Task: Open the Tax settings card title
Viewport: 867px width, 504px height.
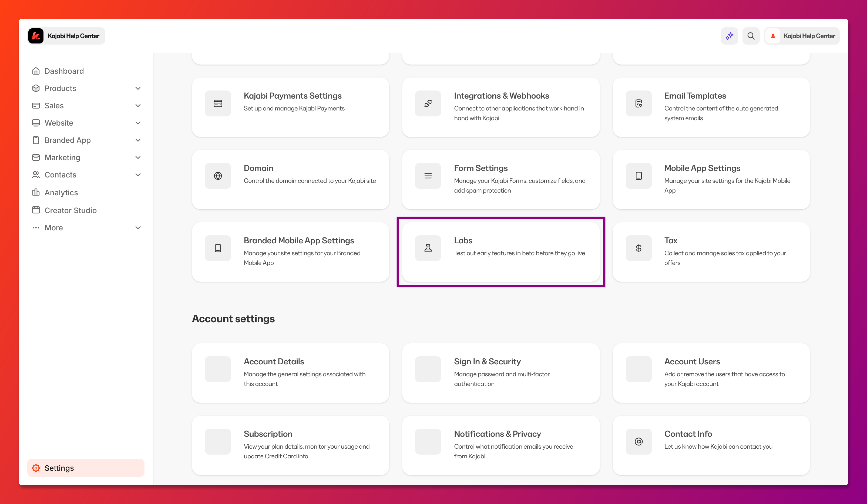Action: (x=671, y=240)
